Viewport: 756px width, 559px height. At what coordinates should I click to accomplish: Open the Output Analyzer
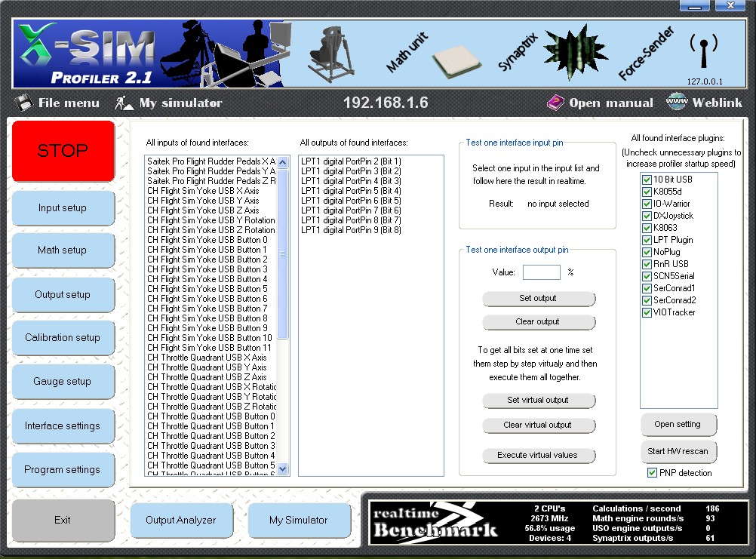[181, 520]
